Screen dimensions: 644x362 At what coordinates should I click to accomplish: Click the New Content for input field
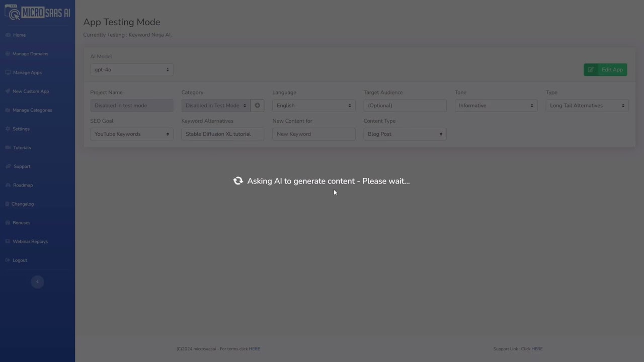point(314,134)
